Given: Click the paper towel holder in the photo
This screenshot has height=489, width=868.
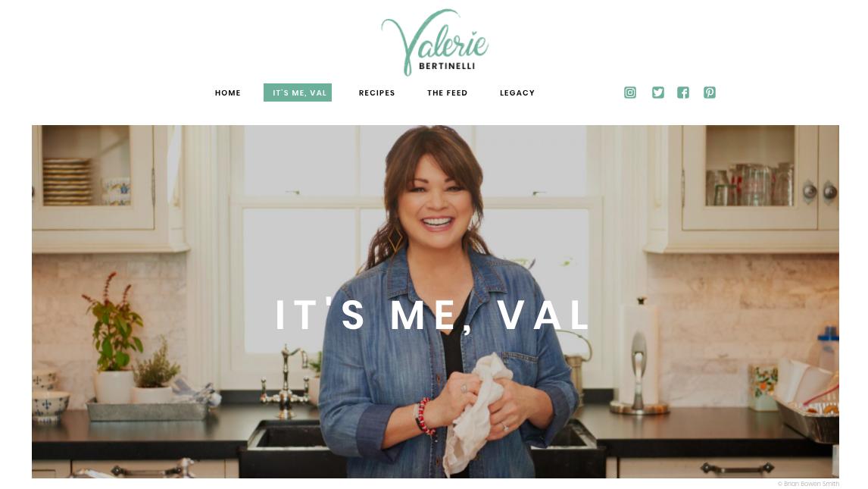Looking at the screenshot, I should click(x=639, y=357).
